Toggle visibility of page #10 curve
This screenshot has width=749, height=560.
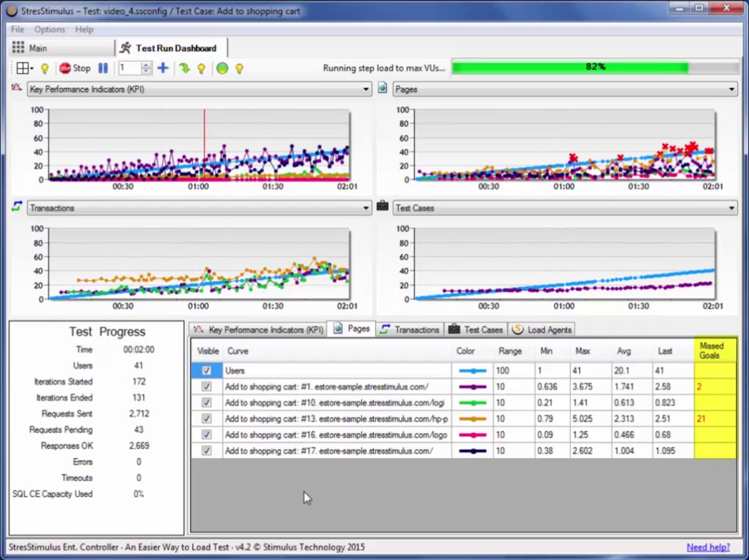pos(207,403)
